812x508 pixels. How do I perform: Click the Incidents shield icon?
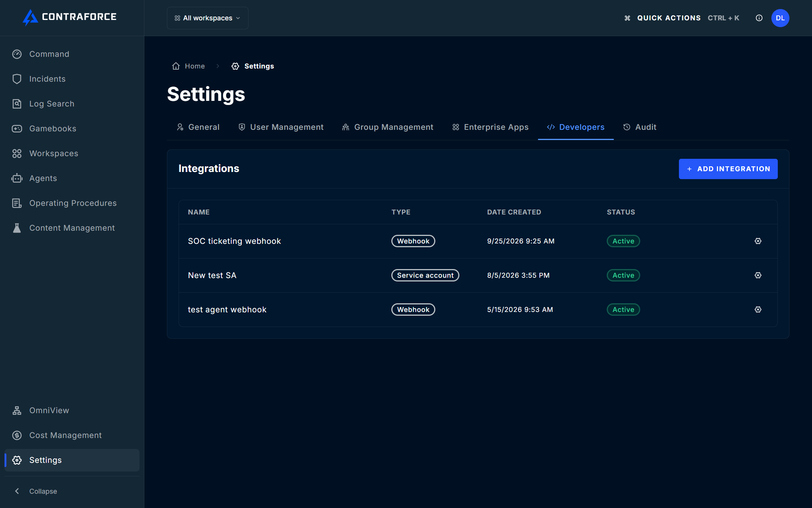tap(17, 79)
